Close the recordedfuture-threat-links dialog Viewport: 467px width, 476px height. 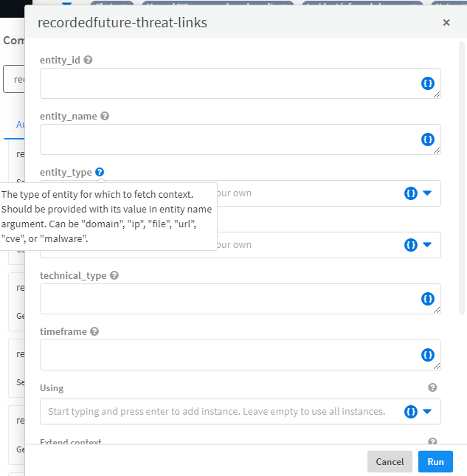click(x=446, y=23)
